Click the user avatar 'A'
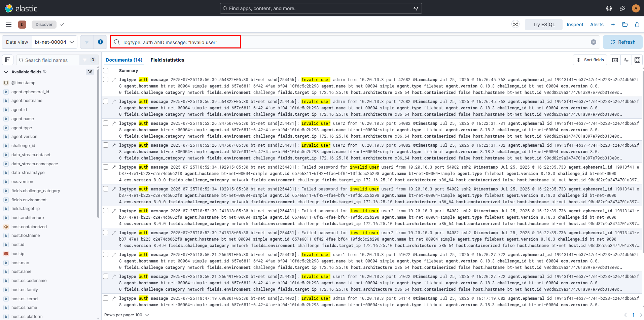This screenshot has width=644, height=320. [x=636, y=8]
